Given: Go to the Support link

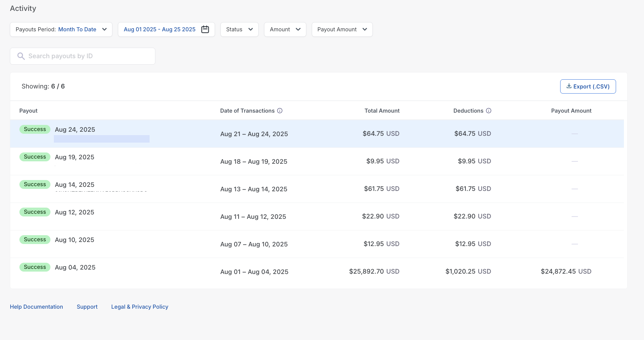Looking at the screenshot, I should [87, 307].
